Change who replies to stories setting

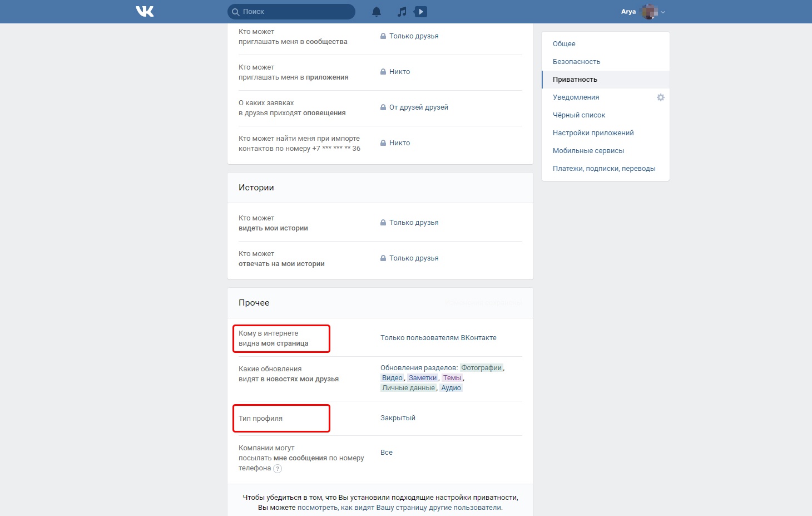click(414, 258)
